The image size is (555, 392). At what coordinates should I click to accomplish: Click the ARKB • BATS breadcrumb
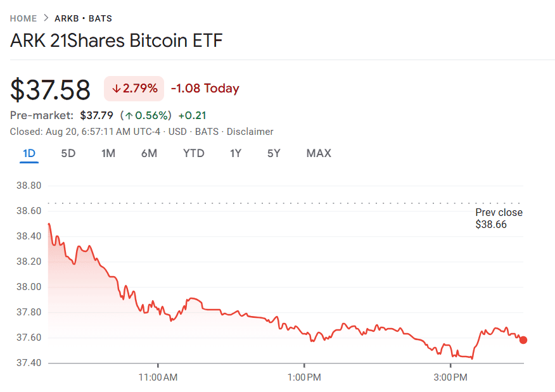(83, 18)
